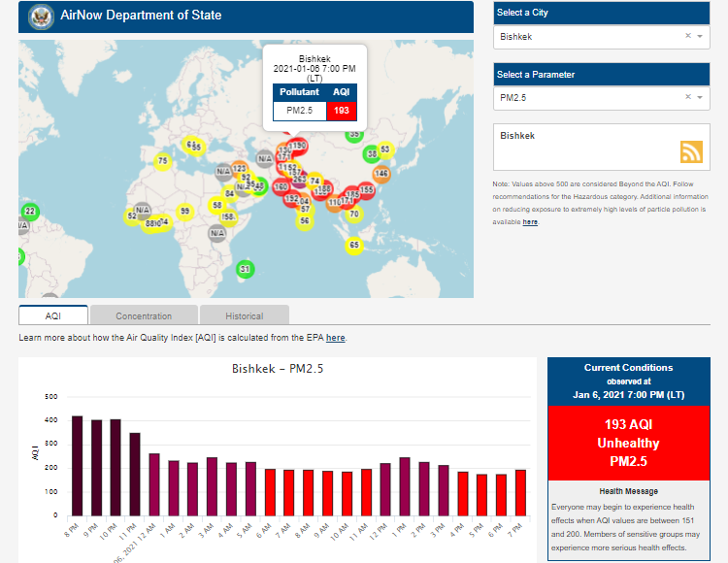Select the AQI tab
This screenshot has width=728, height=563.
pos(53,315)
